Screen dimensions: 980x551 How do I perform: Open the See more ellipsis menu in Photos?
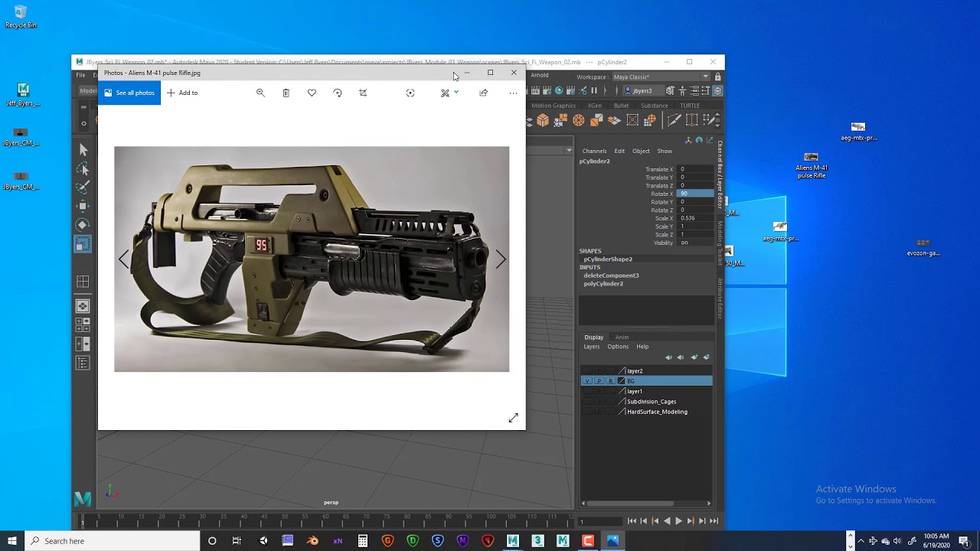pos(513,93)
